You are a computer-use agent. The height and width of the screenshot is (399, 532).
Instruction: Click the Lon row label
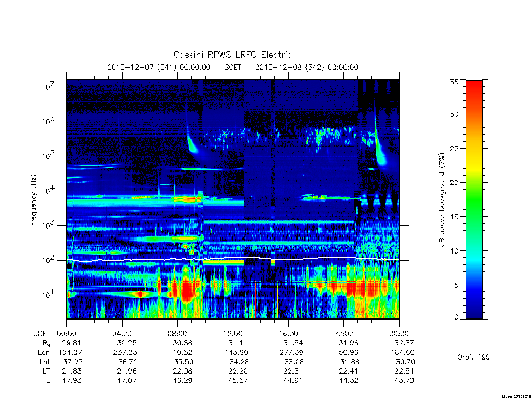(44, 353)
